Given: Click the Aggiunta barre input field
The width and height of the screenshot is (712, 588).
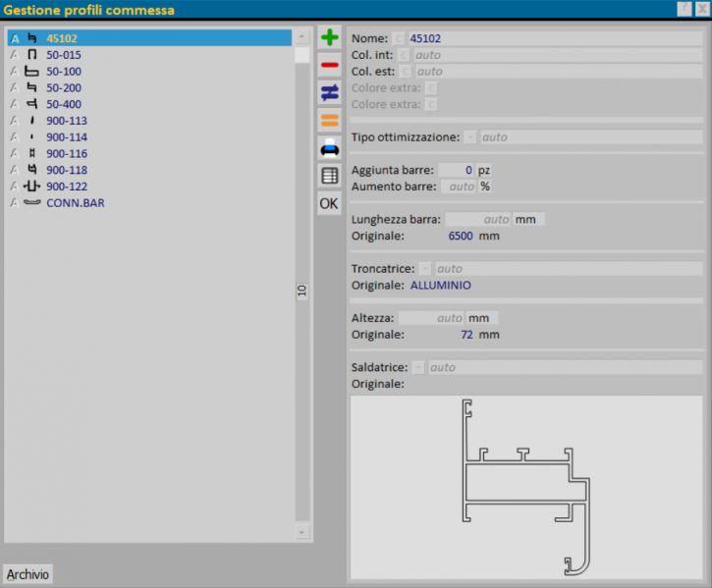Looking at the screenshot, I should pyautogui.click(x=457, y=170).
